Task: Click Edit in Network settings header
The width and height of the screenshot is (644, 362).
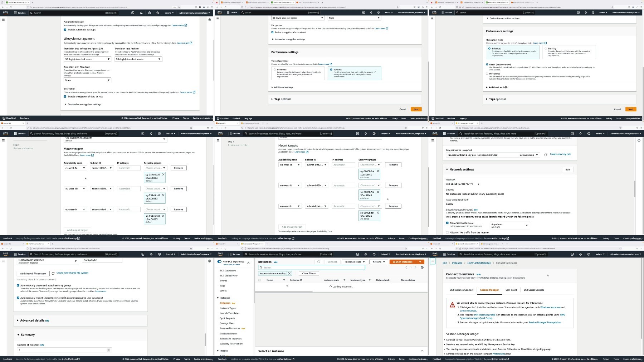Action: tap(567, 170)
